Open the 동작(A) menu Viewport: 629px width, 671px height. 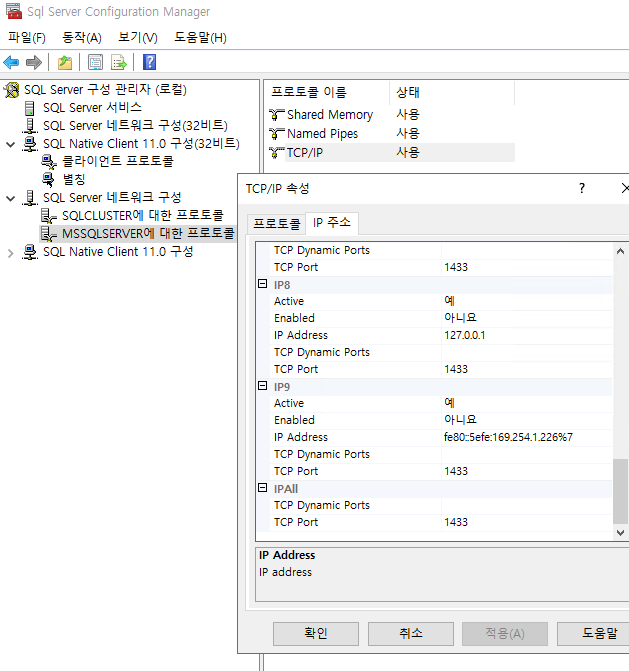(82, 38)
